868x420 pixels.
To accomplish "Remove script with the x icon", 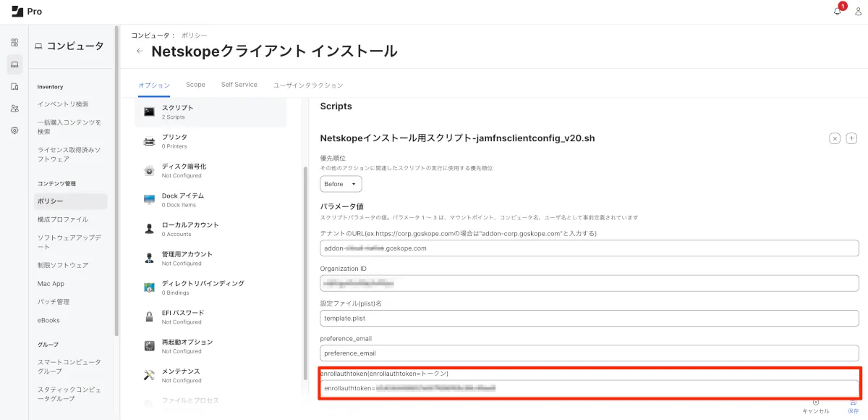I will coord(834,138).
